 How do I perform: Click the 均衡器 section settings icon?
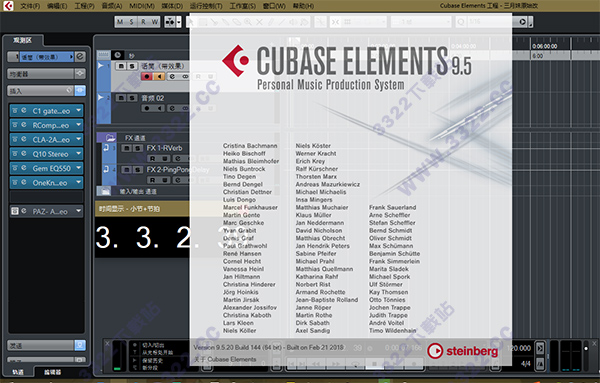80,73
